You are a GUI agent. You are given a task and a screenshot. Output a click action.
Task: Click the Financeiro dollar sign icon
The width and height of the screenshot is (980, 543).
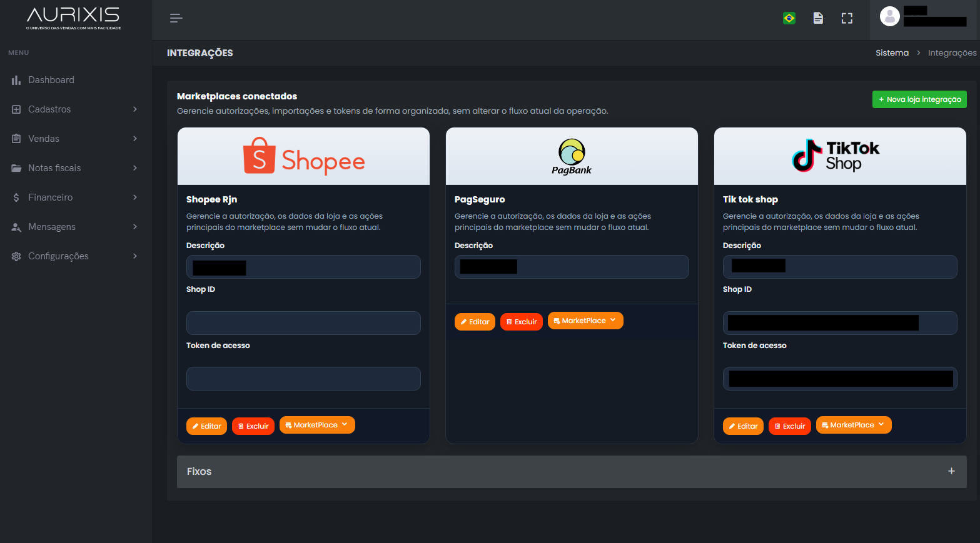tap(16, 197)
